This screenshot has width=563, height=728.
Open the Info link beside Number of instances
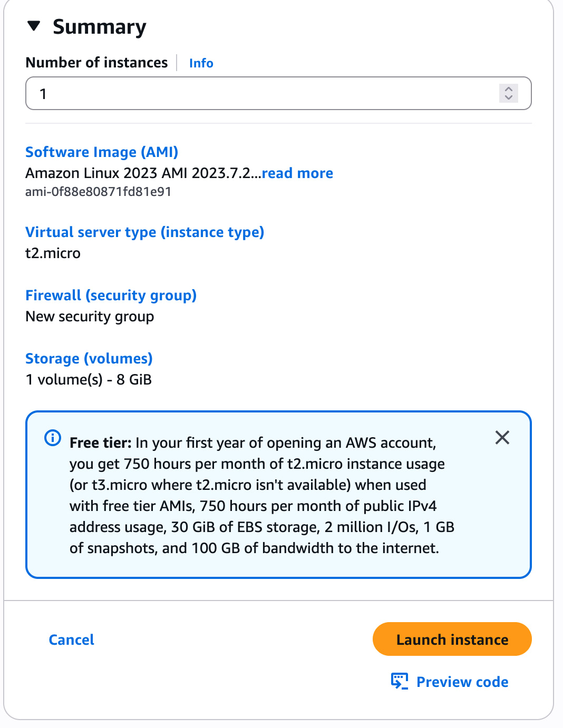pos(201,63)
